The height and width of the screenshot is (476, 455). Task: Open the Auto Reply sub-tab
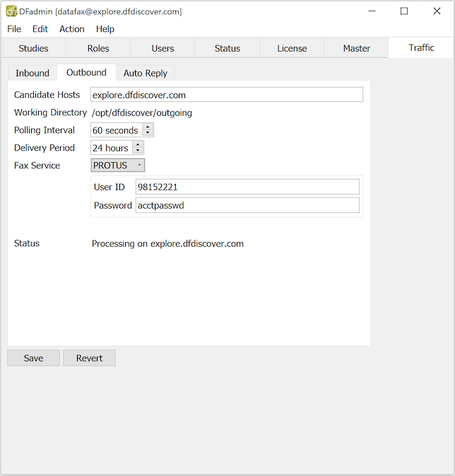(x=145, y=73)
